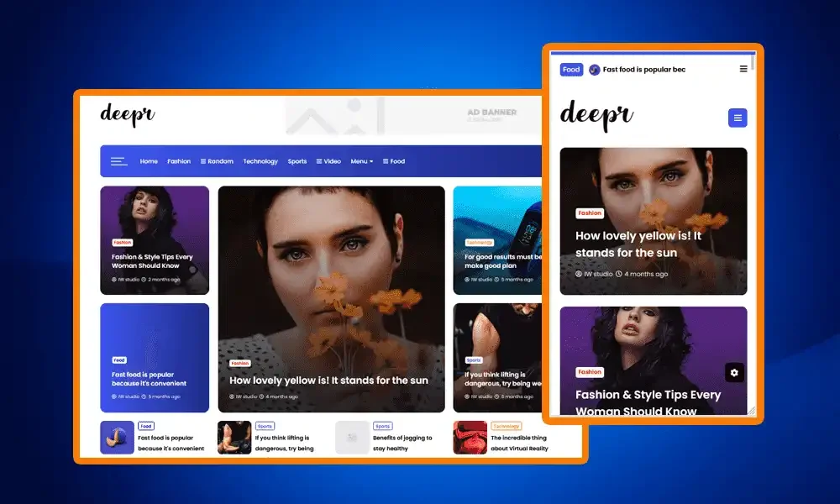Click Fashion tag on the large center card

240,363
